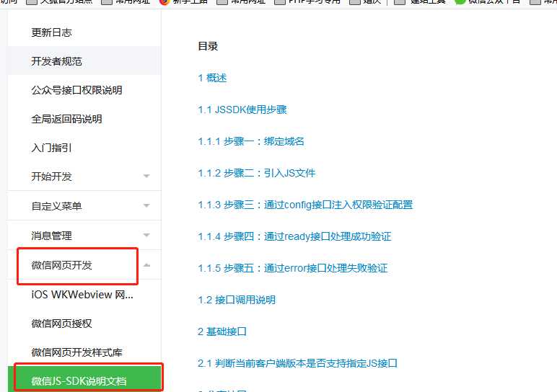Click 自定义菜单 sidebar section label
The width and height of the screenshot is (557, 392).
coord(56,206)
